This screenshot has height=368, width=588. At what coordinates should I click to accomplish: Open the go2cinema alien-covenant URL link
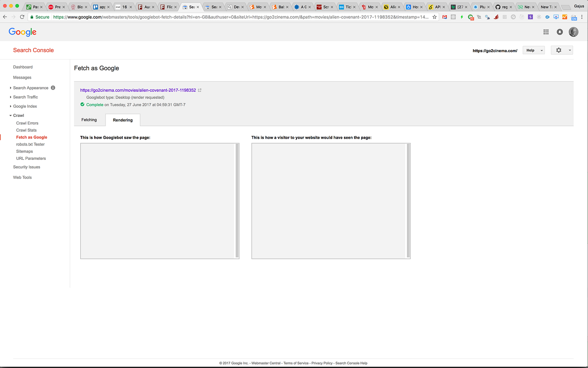pos(138,90)
